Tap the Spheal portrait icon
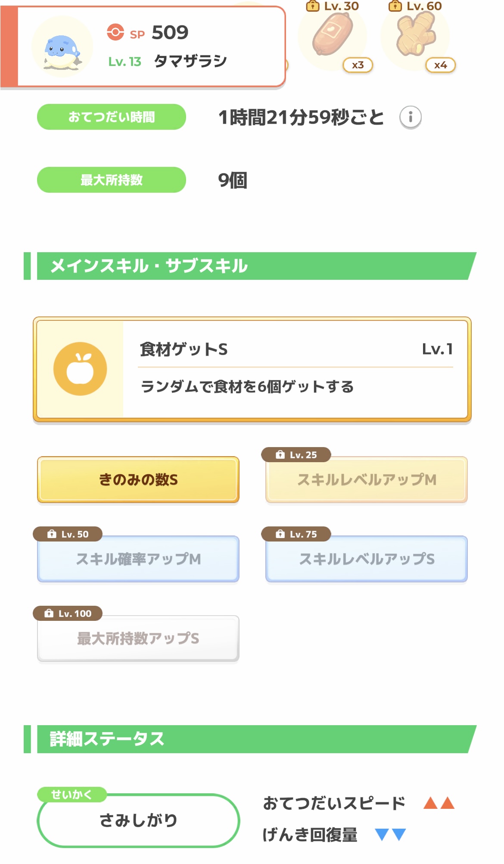Viewport: 504px width, 864px height. point(62,47)
